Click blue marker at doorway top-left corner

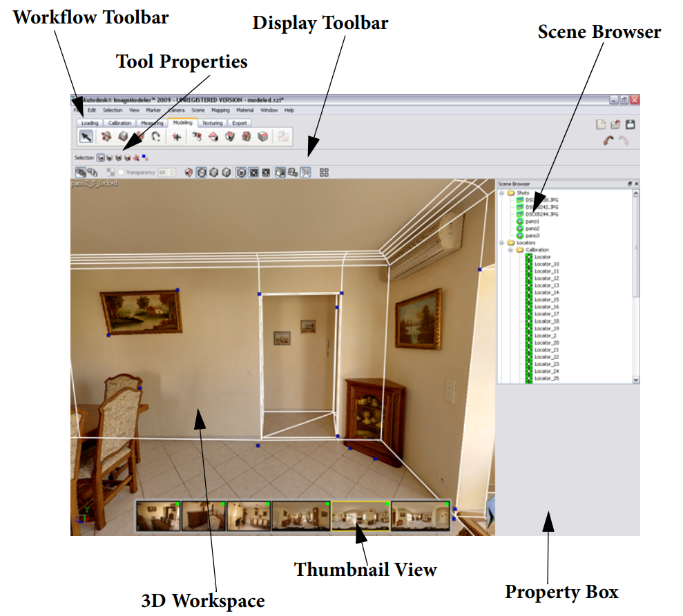pyautogui.click(x=260, y=294)
